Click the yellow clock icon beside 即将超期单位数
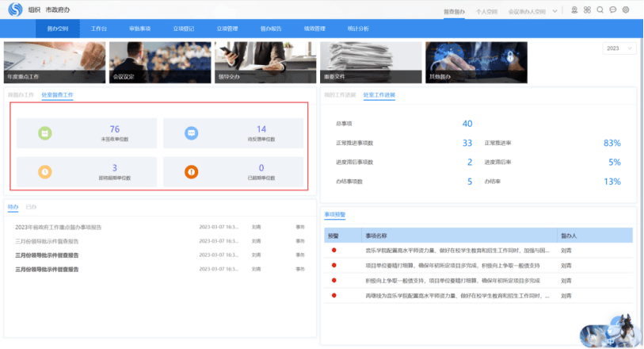This screenshot has width=644, height=349. point(45,172)
